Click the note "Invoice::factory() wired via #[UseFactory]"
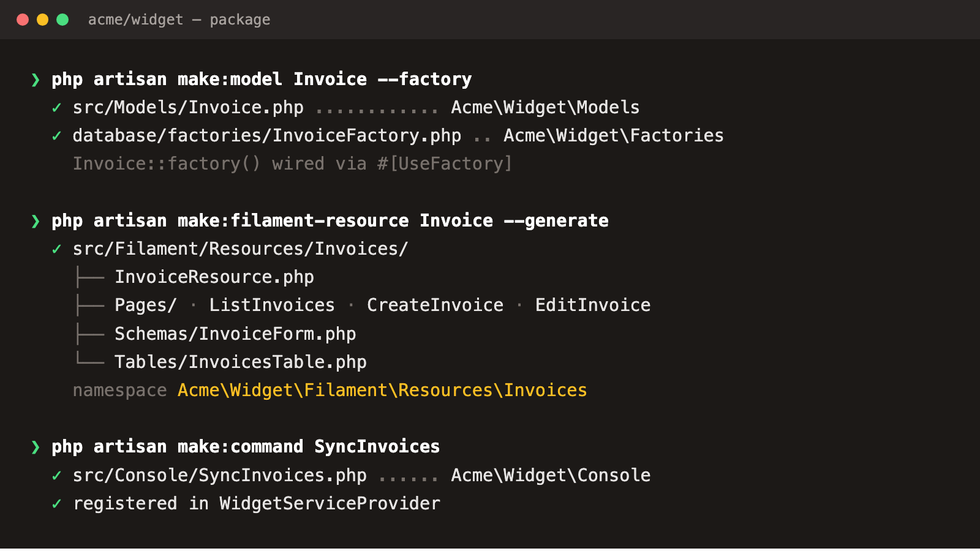The width and height of the screenshot is (980, 551). pyautogui.click(x=293, y=164)
